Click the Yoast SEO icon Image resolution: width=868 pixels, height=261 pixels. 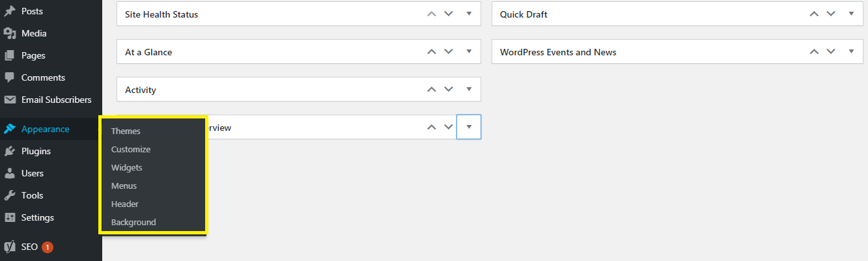tap(10, 247)
